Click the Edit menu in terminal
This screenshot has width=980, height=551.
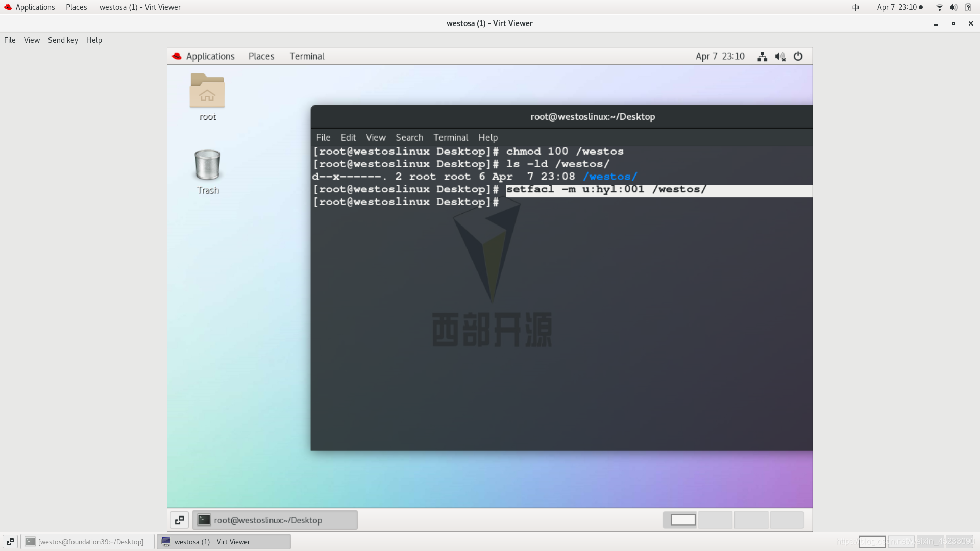[x=347, y=137]
